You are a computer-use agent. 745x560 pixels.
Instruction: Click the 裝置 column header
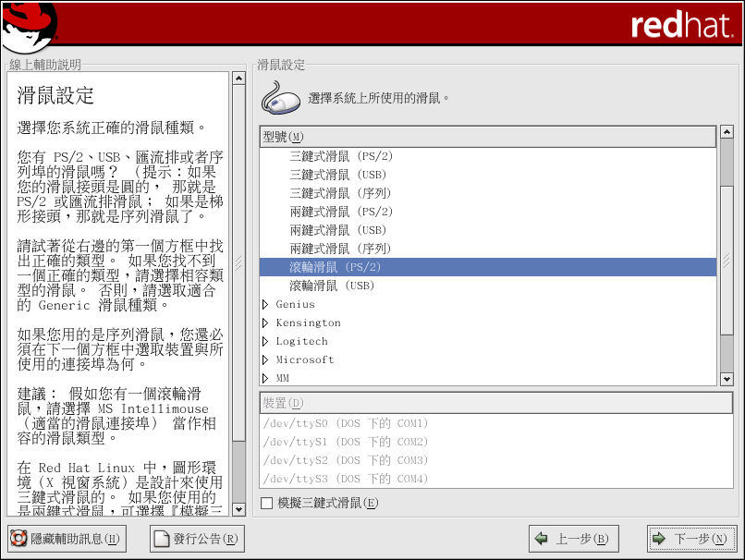[495, 403]
